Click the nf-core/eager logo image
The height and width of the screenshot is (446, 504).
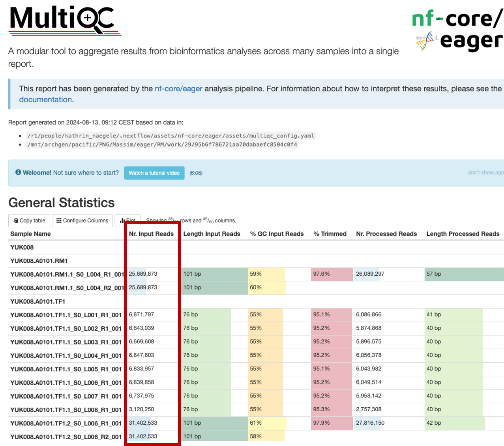458,31
